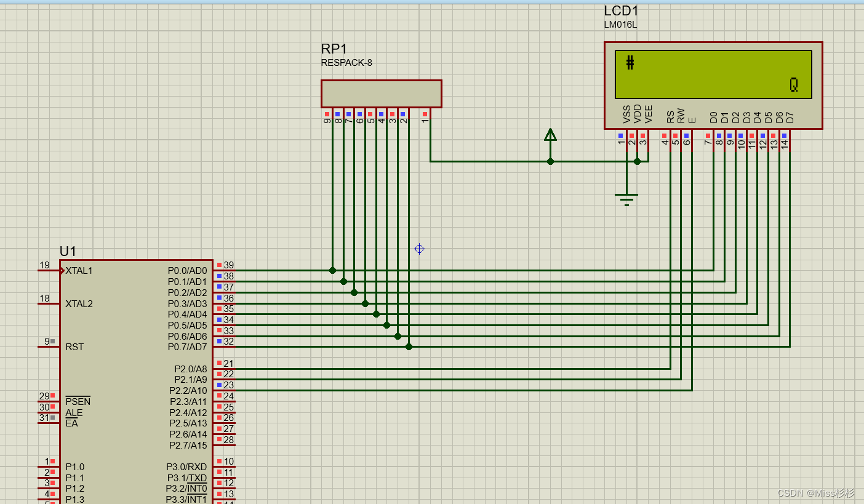Viewport: 864px width, 504px height.
Task: Select the RP1 reference label
Action: click(x=334, y=49)
